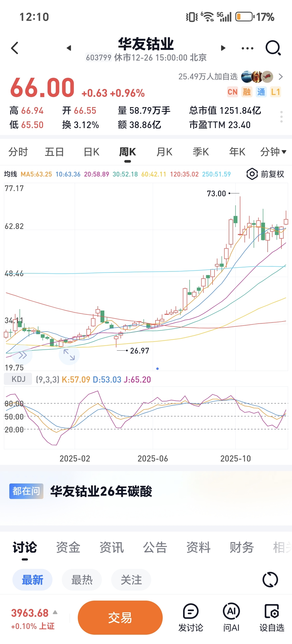Open the 分钟 minute interval dropdown
Image resolution: width=292 pixels, height=644 pixels.
[273, 152]
